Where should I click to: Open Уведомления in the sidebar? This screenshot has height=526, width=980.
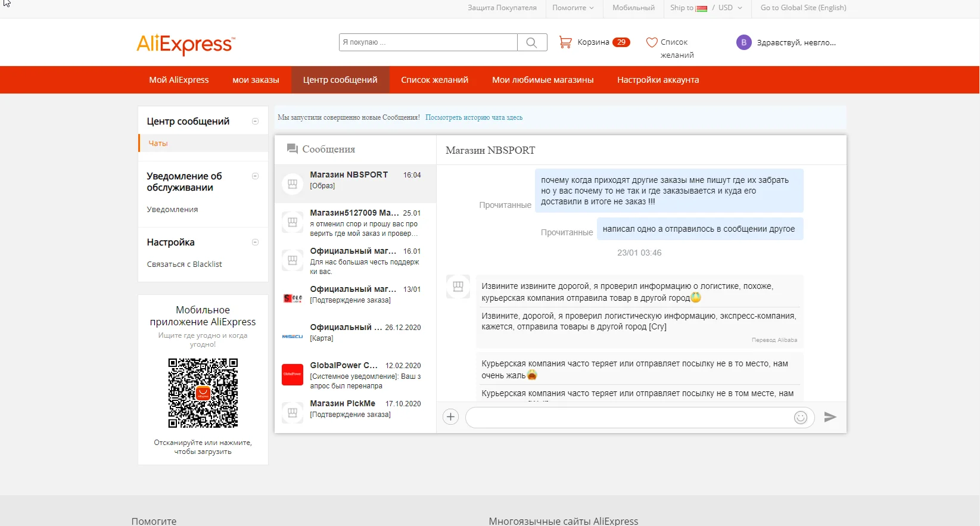[172, 210]
